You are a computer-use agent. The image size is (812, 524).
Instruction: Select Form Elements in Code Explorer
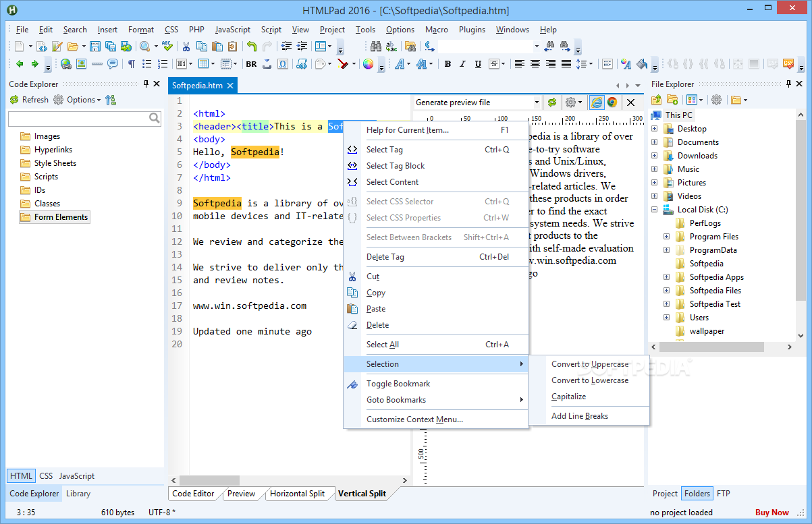[x=54, y=217]
